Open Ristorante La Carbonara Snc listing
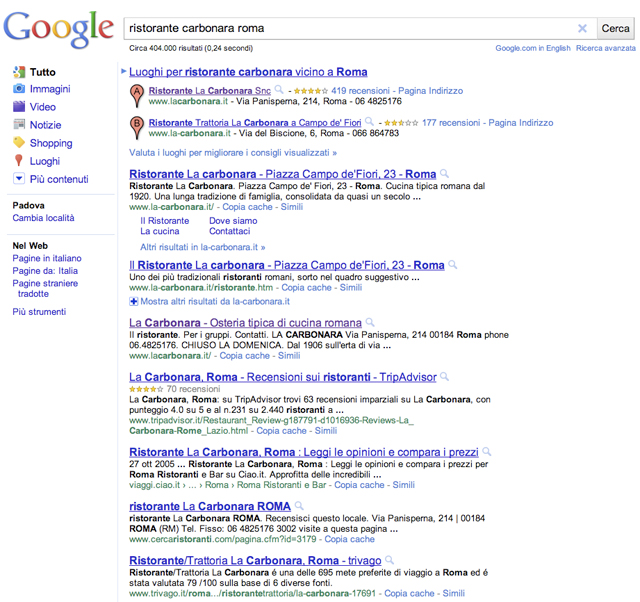640x602 pixels. pos(210,91)
